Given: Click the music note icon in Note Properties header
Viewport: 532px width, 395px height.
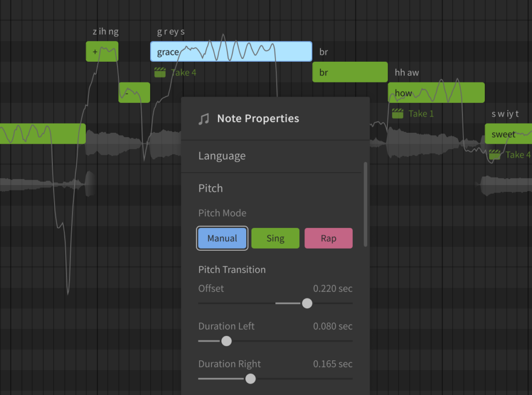Looking at the screenshot, I should click(x=205, y=118).
